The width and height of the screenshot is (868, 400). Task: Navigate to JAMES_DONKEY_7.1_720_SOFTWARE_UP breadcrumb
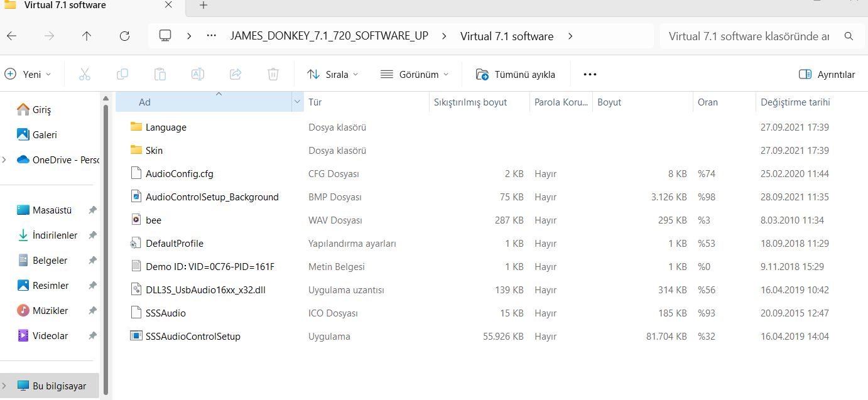tap(329, 36)
